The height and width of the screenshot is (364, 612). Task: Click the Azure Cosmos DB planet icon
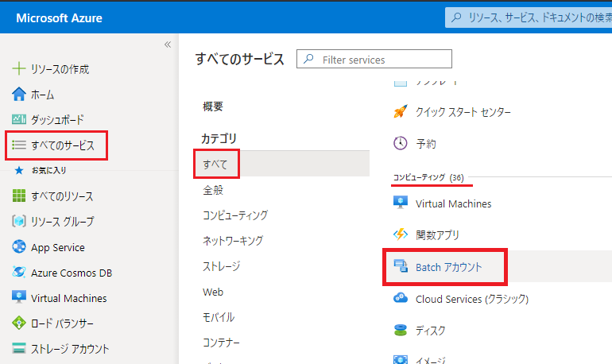[x=19, y=272]
